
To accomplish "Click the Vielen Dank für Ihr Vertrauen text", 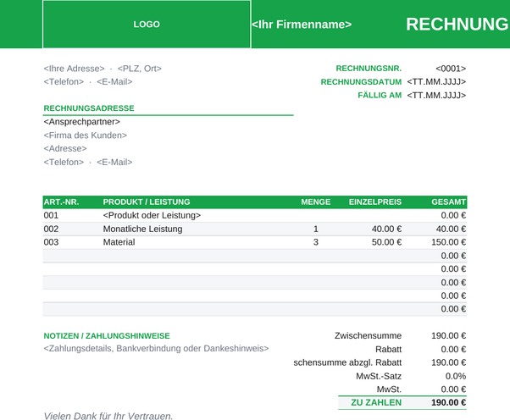I will point(108,416).
